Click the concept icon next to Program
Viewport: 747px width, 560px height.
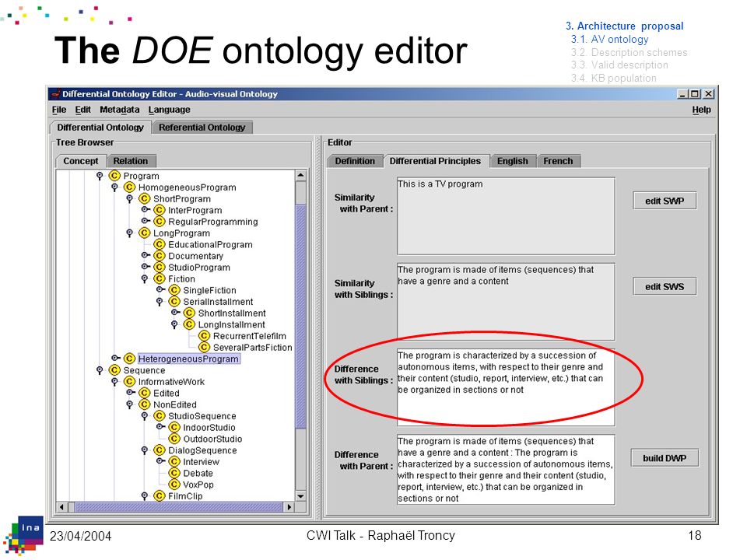click(114, 176)
